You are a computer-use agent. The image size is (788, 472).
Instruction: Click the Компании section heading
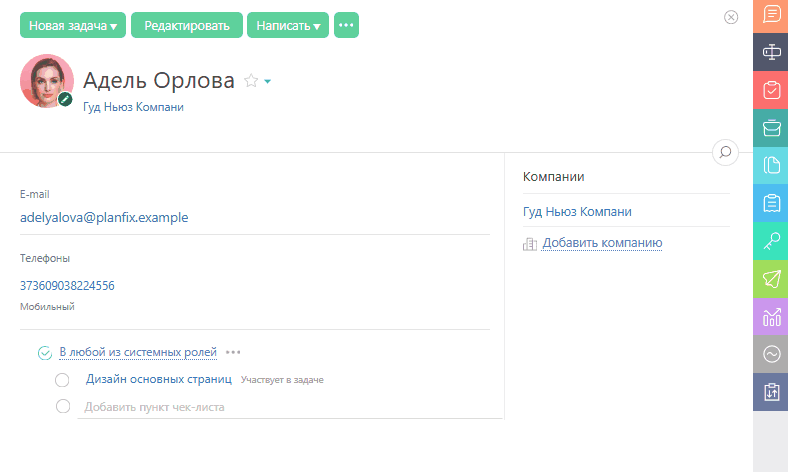tap(553, 176)
